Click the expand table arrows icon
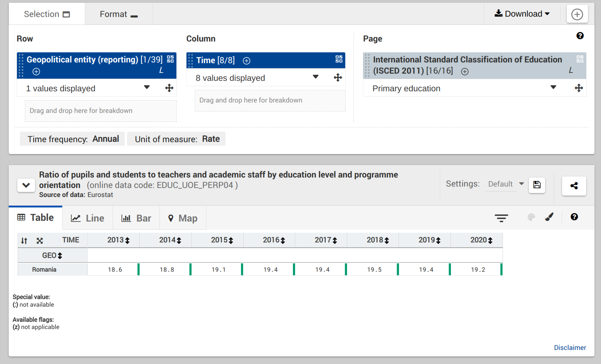Screen dimensions: 601x364 tap(40, 241)
